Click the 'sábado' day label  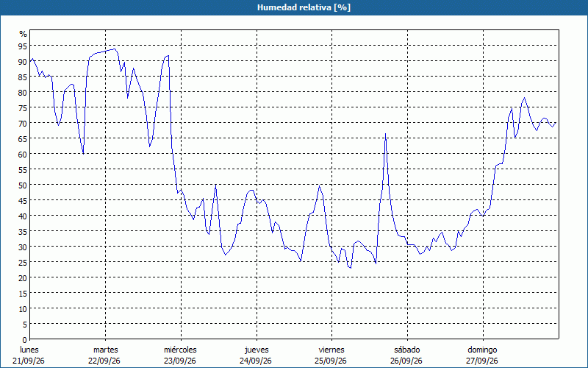[407, 350]
